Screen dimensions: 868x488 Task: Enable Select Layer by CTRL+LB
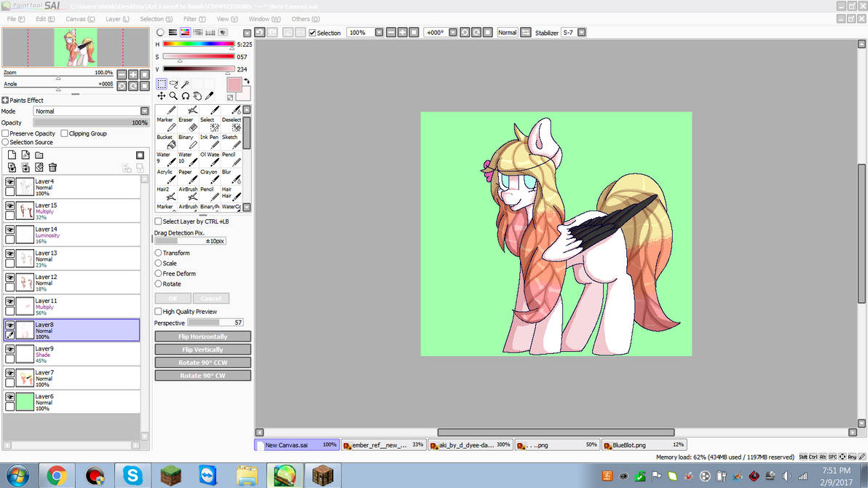pos(158,221)
